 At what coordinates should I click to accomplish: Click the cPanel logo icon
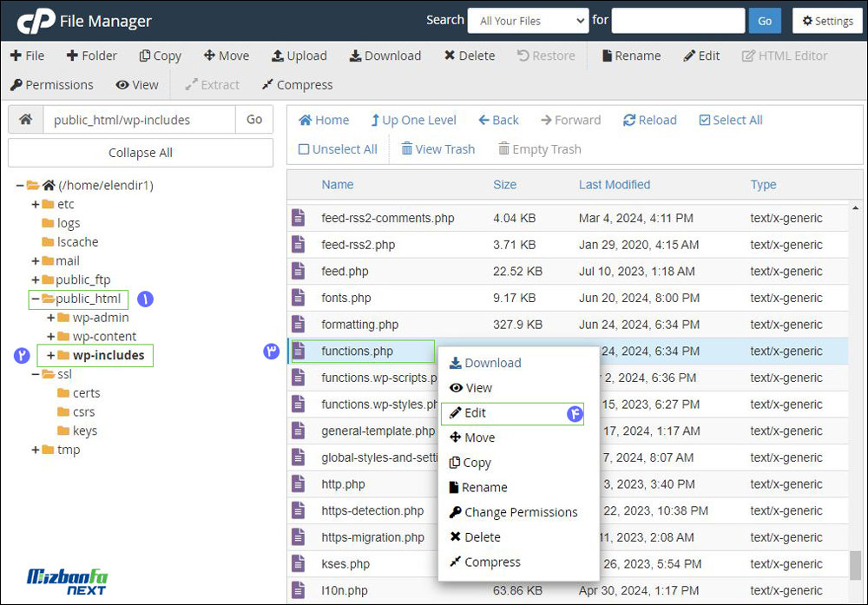[x=36, y=21]
